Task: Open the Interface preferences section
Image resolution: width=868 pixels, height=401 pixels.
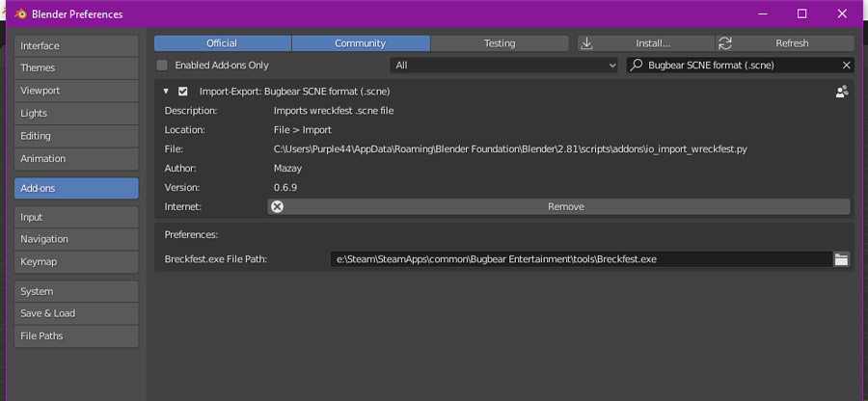Action: pyautogui.click(x=76, y=46)
